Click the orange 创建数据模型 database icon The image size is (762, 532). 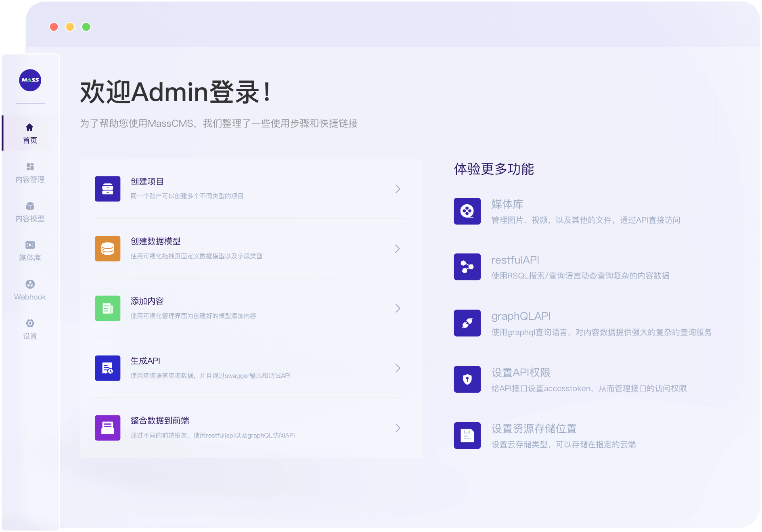pos(107,248)
